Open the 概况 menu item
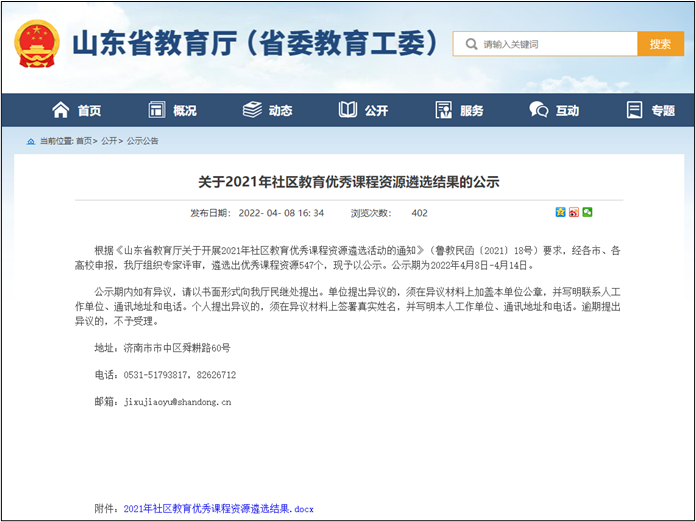The width and height of the screenshot is (696, 522). [x=185, y=110]
